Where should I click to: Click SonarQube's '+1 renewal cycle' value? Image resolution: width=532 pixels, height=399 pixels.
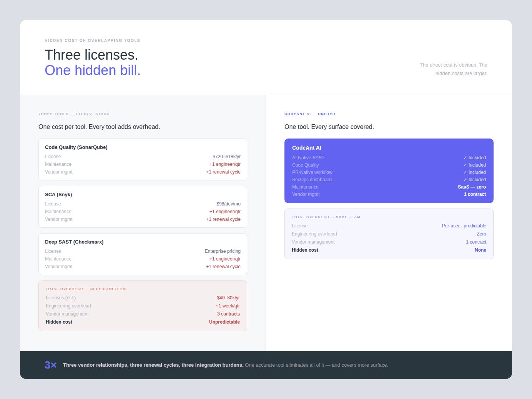[223, 172]
